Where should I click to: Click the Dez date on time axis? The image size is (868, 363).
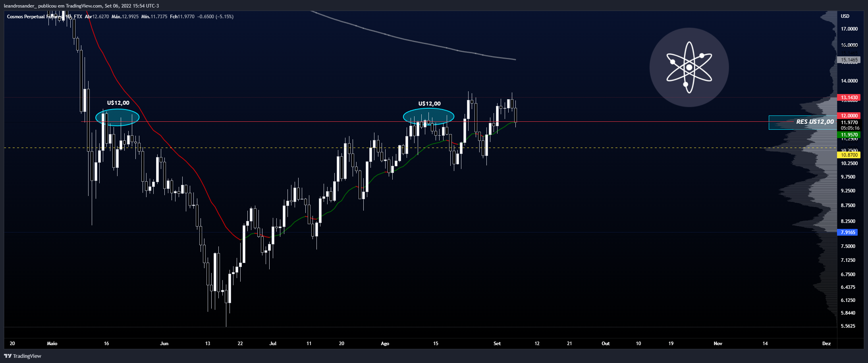(x=826, y=344)
